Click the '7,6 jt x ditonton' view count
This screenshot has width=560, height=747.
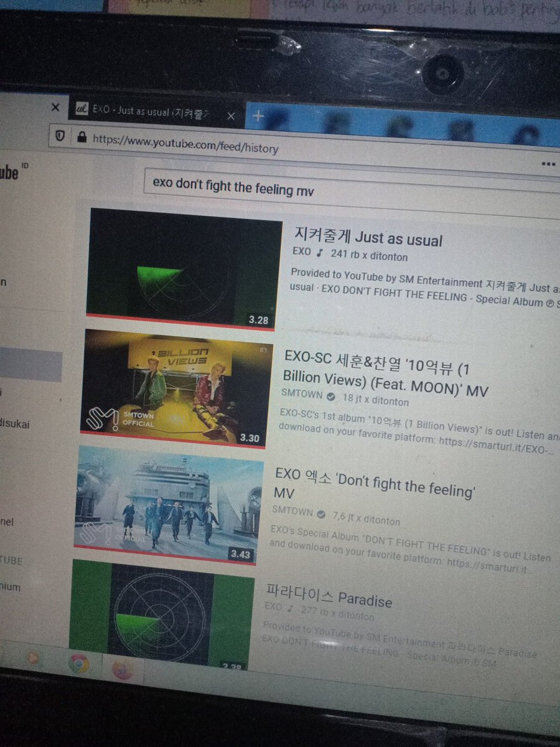coord(367,519)
